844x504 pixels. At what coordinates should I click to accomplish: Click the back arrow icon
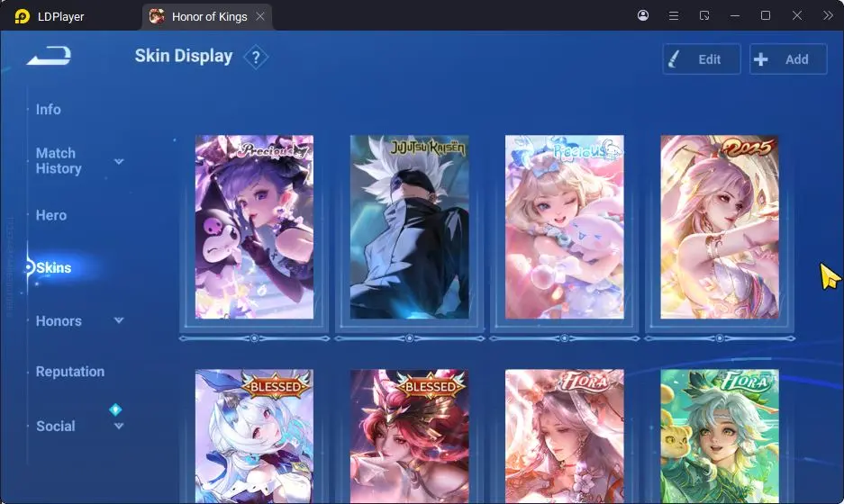click(49, 56)
